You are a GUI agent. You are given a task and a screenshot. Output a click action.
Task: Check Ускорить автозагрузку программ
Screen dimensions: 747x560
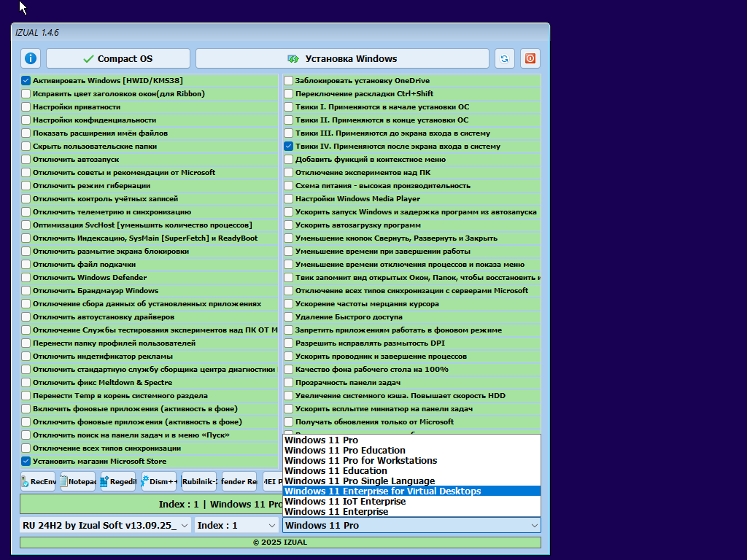[x=288, y=225]
